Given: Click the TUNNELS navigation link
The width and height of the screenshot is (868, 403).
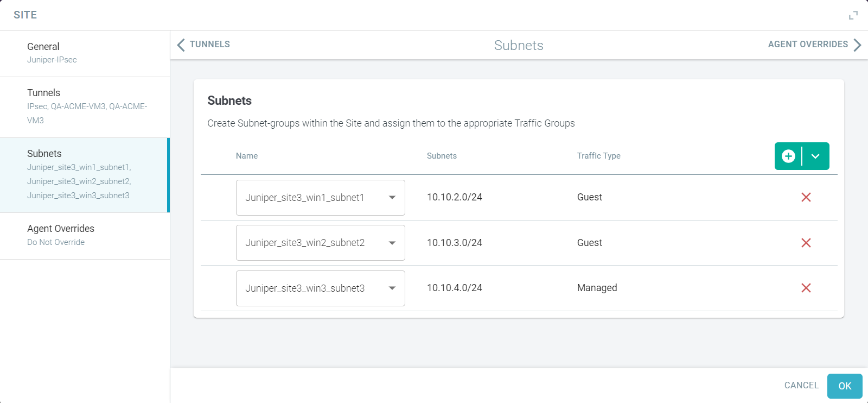Looking at the screenshot, I should (210, 45).
